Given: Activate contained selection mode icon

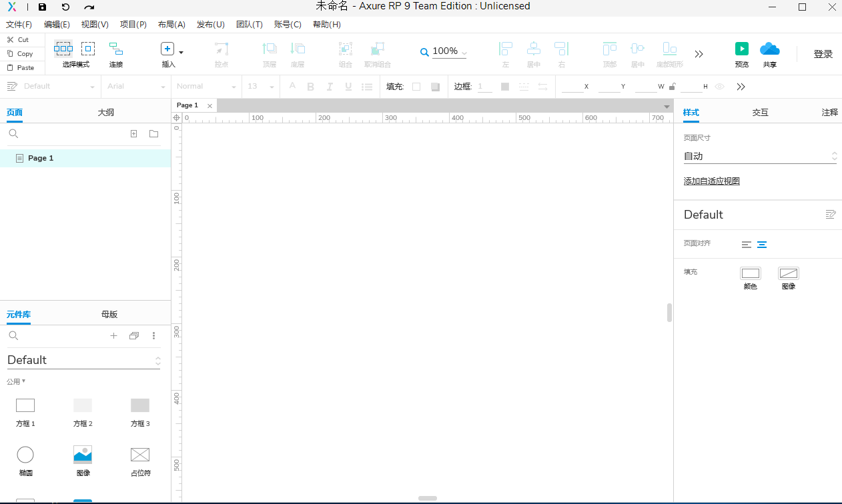Looking at the screenshot, I should [88, 49].
